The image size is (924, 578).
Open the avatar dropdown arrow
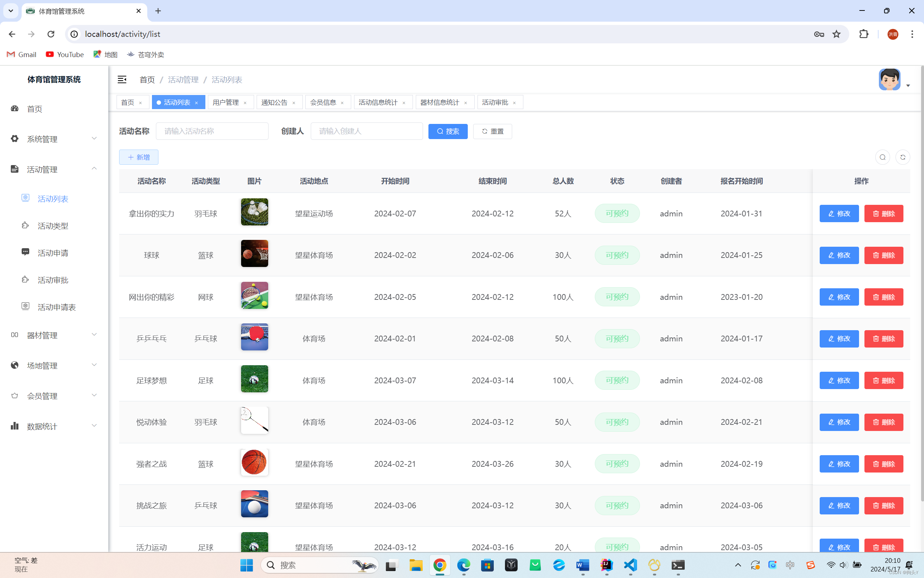908,86
